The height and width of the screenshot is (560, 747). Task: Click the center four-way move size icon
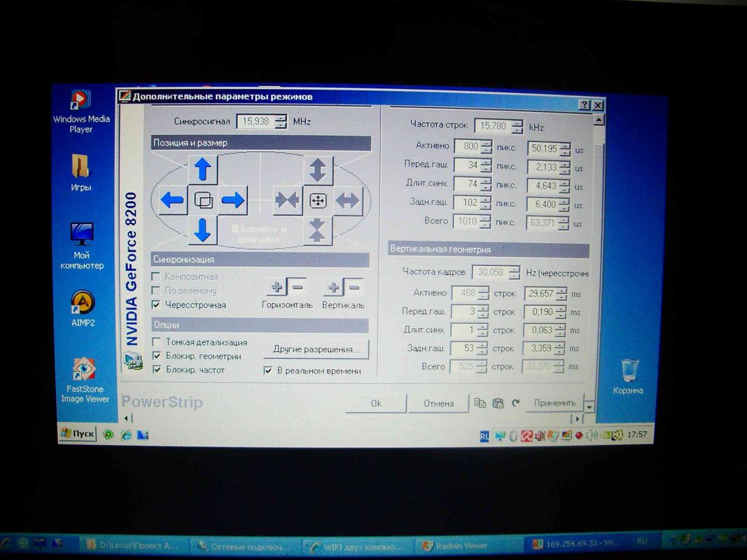(318, 200)
